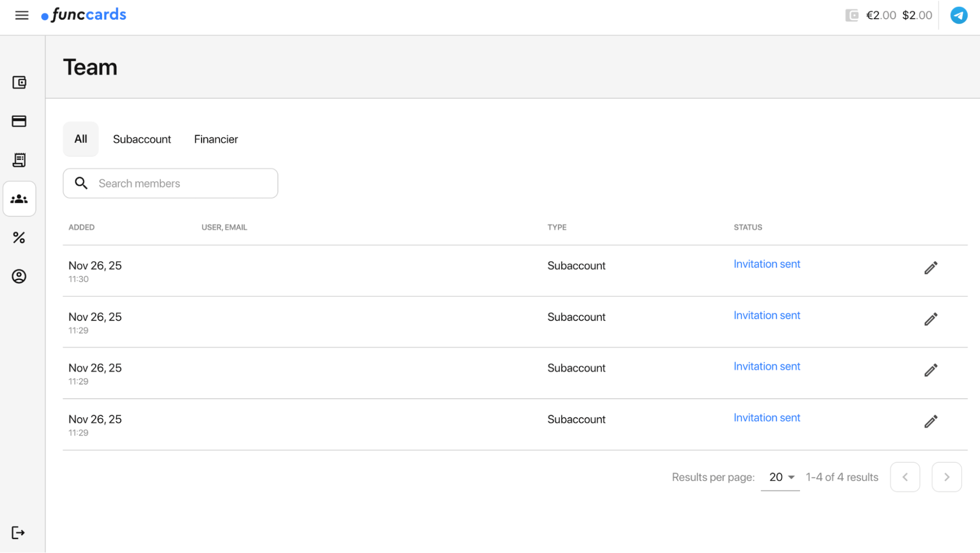The width and height of the screenshot is (980, 553).
Task: Expand the results per page dropdown
Action: point(780,477)
